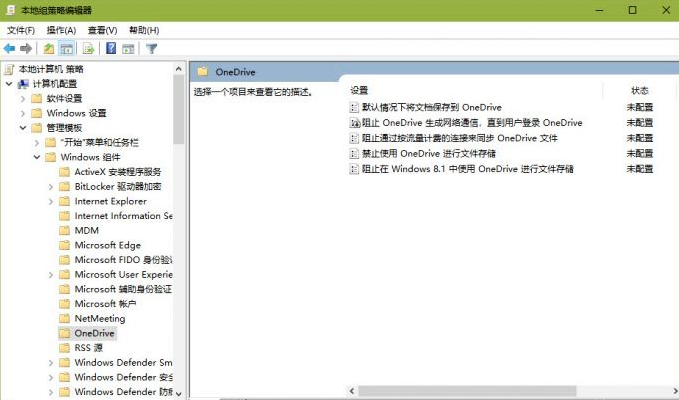Expand the Windows Defender SmartScreen node

click(51, 362)
